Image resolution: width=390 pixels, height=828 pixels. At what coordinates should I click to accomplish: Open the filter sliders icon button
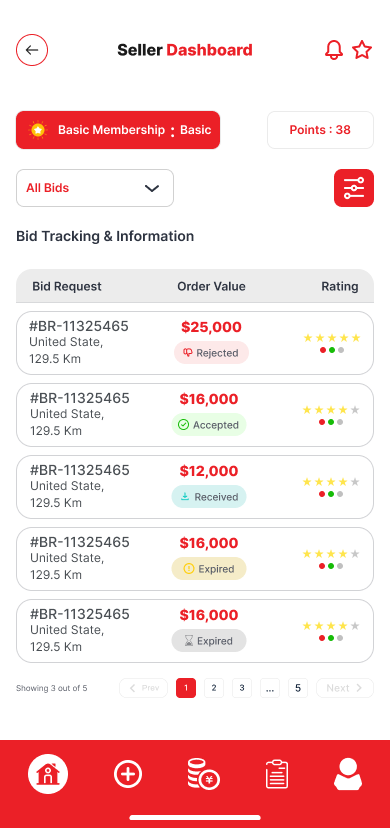pos(354,188)
